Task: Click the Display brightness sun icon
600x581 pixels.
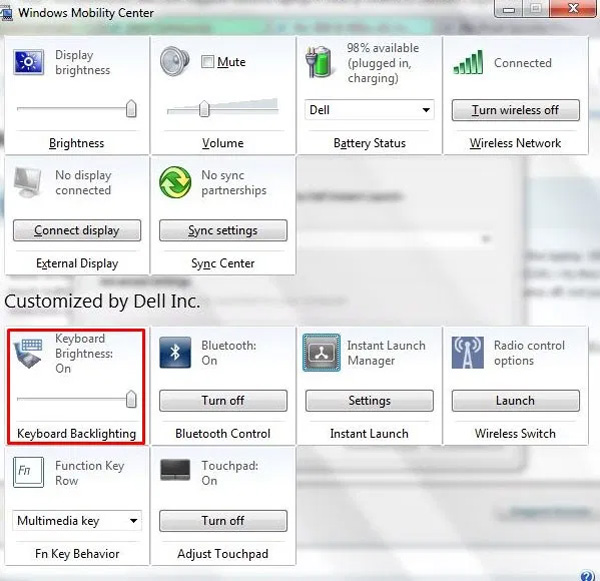Action: click(29, 62)
